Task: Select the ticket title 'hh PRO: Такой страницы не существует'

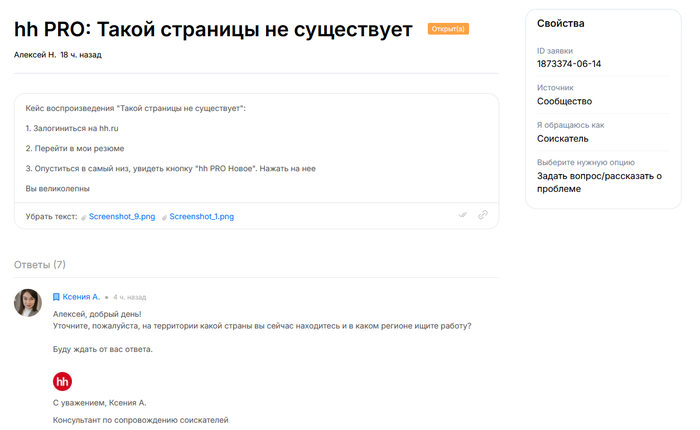Action: (213, 29)
